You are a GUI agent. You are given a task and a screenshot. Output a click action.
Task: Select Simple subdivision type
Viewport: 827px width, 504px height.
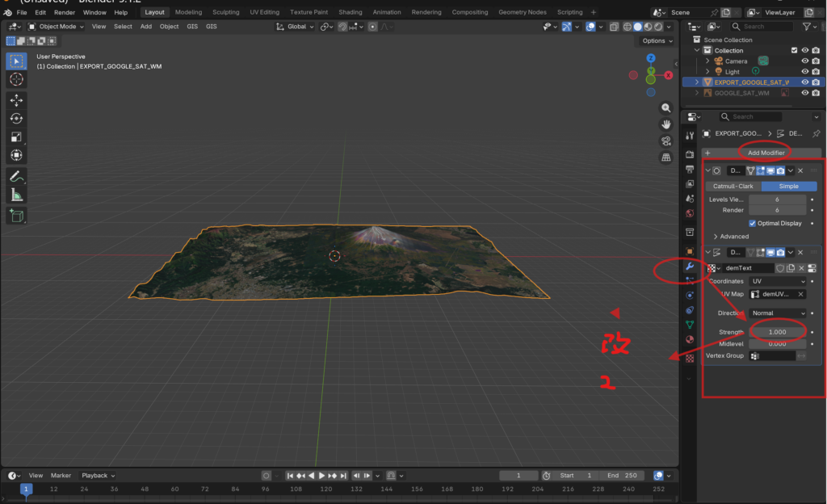(788, 186)
